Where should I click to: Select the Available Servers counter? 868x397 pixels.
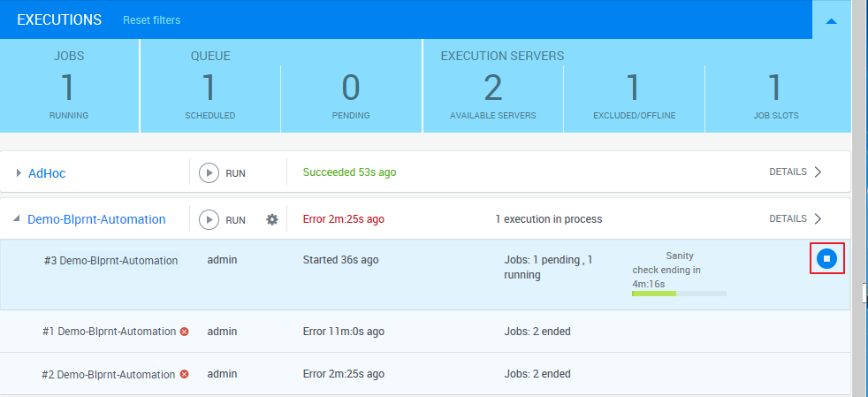pyautogui.click(x=492, y=89)
